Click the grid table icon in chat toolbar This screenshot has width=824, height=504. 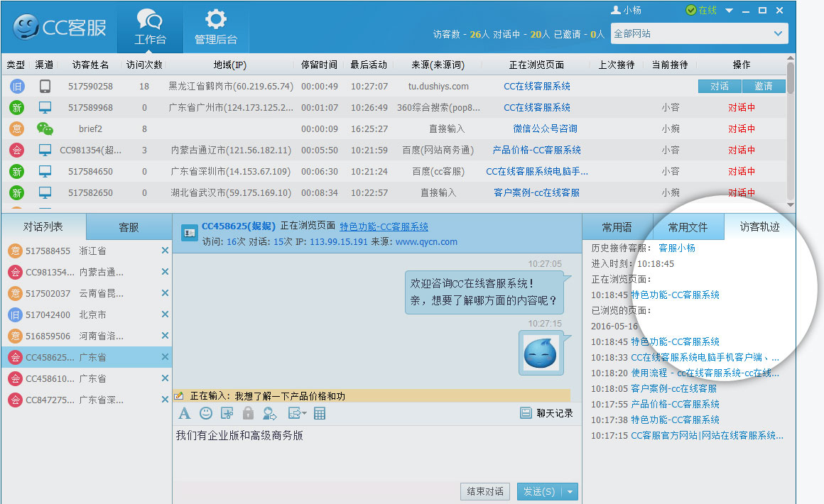[320, 413]
